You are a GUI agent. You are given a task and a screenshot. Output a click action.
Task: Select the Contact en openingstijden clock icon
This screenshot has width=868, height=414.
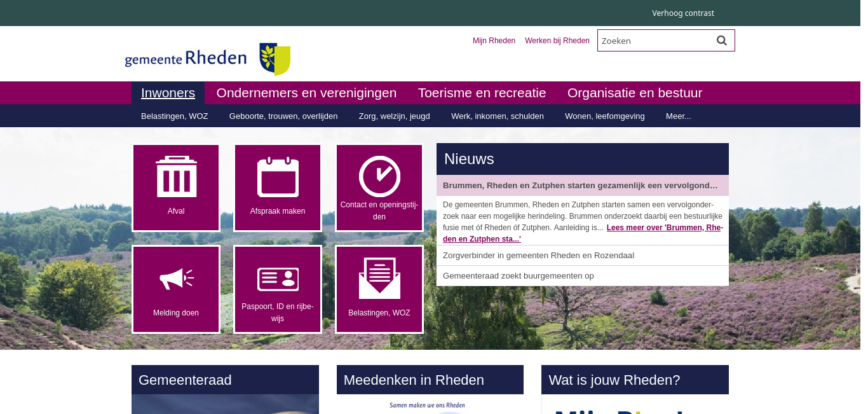point(379,176)
